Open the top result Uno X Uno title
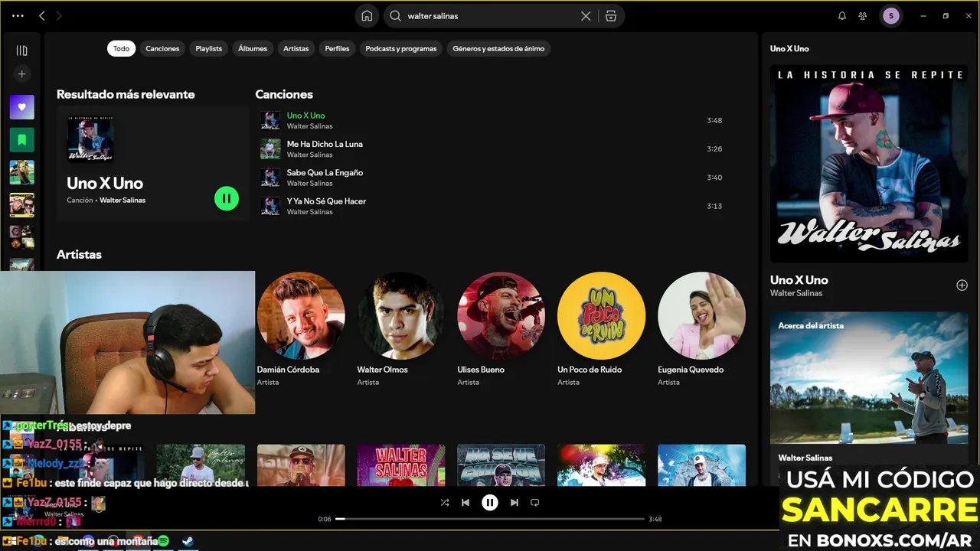Screen dimensions: 980x551 pos(105,183)
